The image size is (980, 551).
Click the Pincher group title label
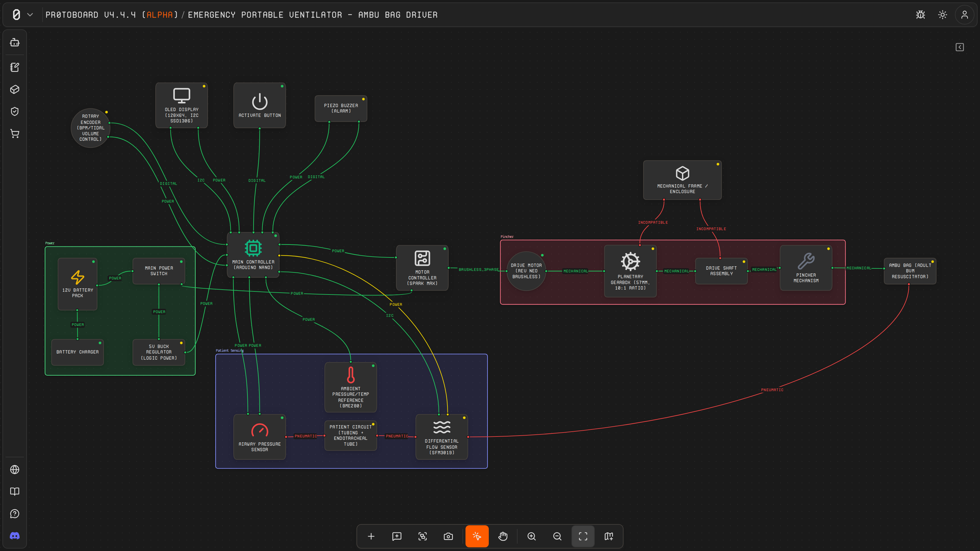click(x=507, y=237)
